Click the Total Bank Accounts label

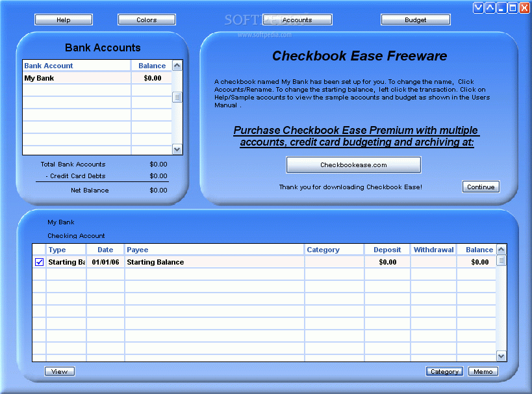[73, 164]
